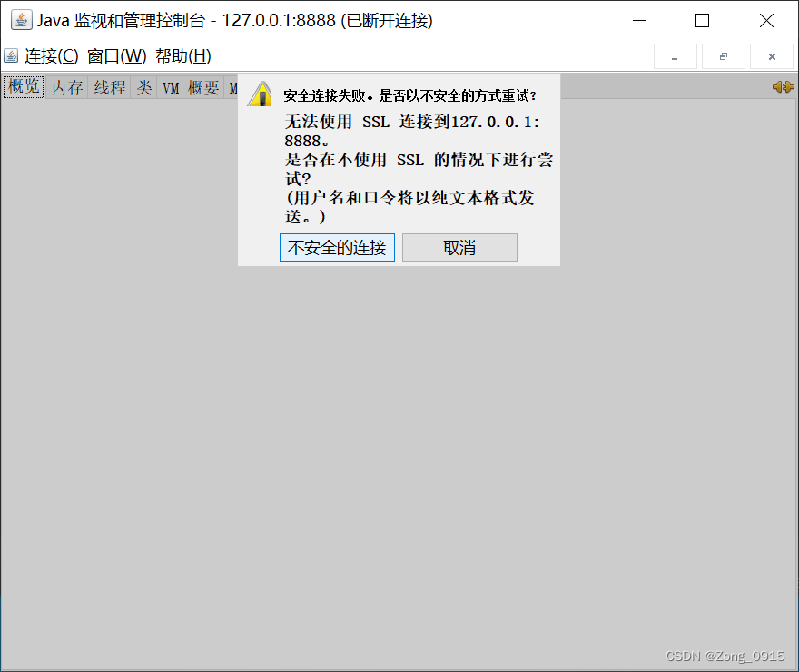Click the Java coffee-cup icon in title bar

click(x=22, y=19)
